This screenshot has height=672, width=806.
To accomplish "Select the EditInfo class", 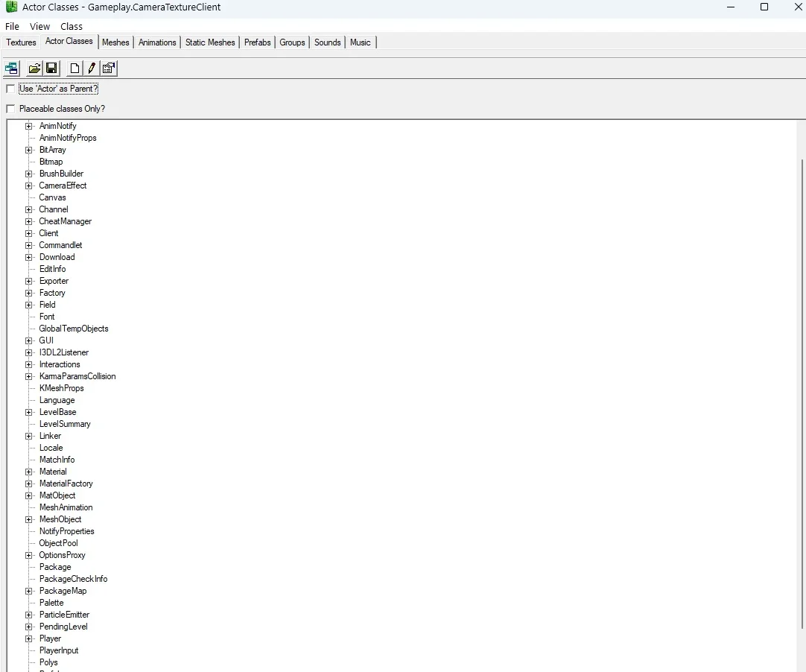I will [52, 269].
